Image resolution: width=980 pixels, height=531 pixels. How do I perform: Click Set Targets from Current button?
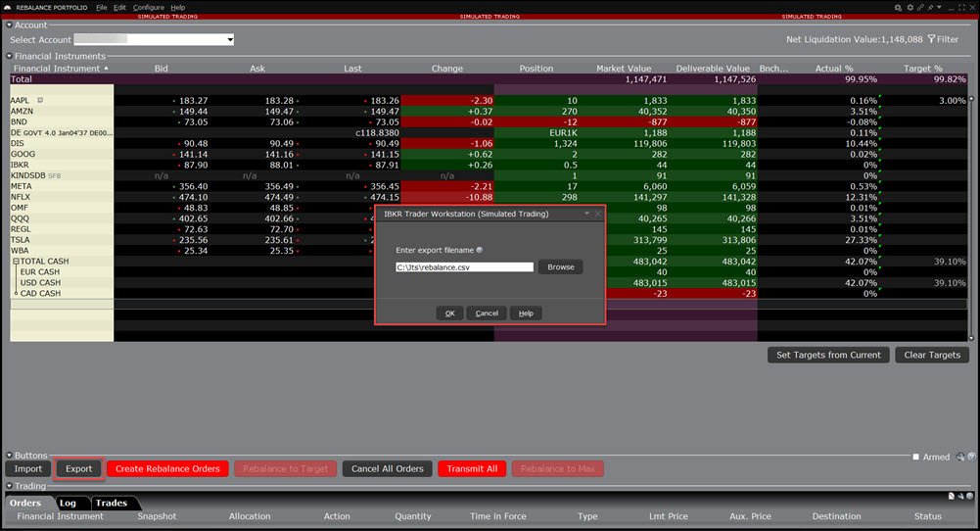point(828,355)
